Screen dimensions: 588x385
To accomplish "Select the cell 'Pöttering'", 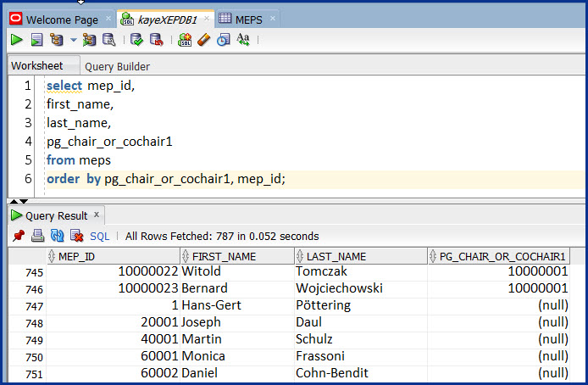I will point(361,305).
